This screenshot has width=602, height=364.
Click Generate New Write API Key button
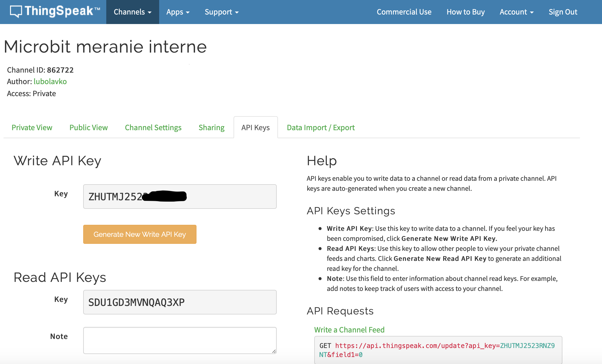point(140,234)
